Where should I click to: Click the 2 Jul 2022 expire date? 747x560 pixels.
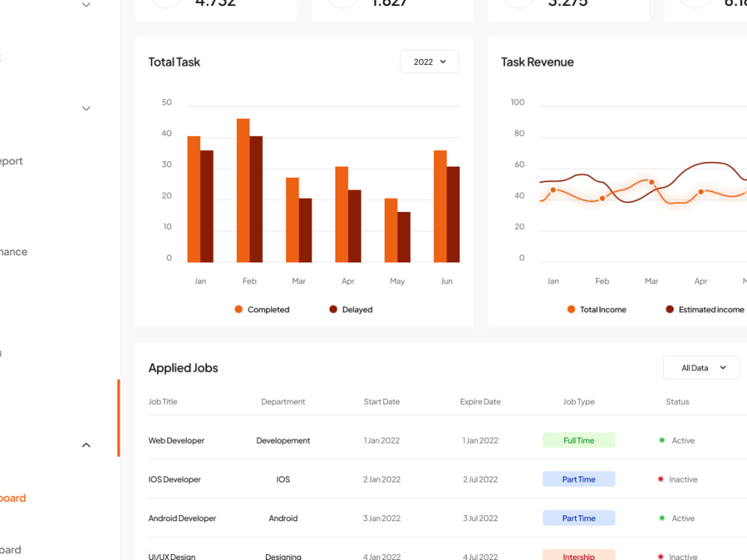[480, 479]
